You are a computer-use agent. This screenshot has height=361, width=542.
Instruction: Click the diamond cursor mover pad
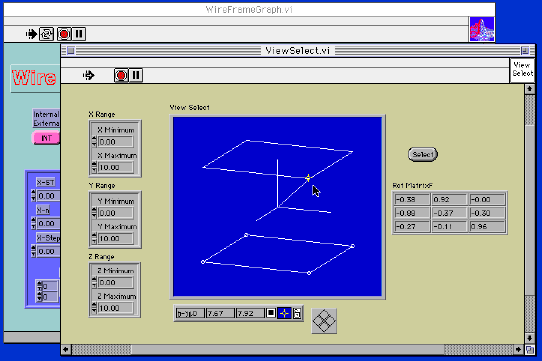[324, 321]
